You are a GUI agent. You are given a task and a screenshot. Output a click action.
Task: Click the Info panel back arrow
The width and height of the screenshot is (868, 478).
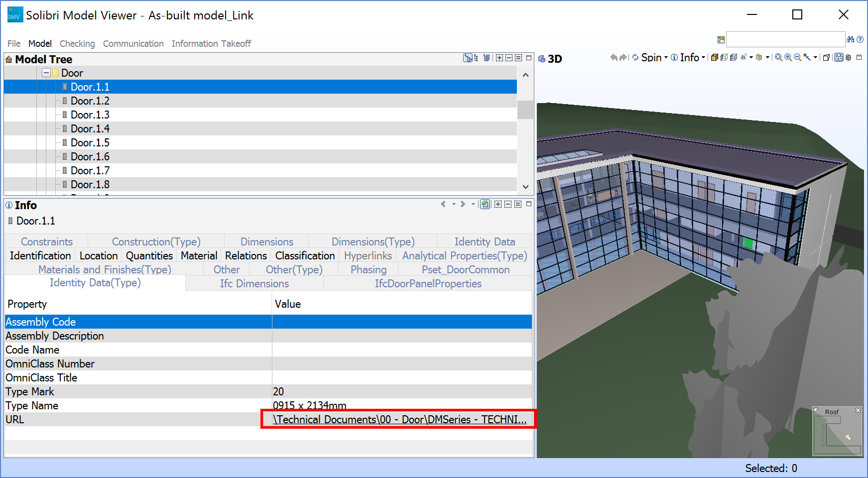pos(443,204)
